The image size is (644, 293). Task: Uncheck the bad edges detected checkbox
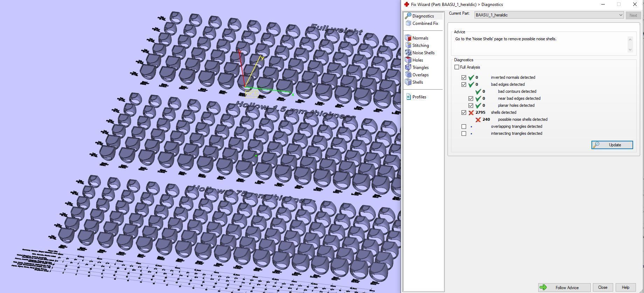click(464, 84)
